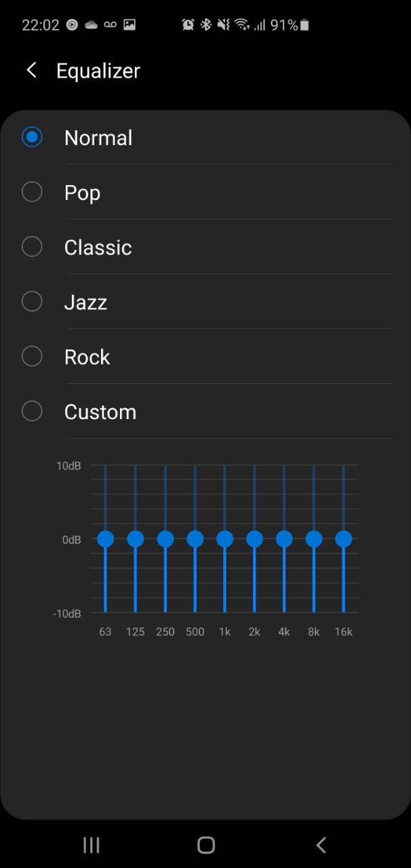Tap the back arrow beside Equalizer

(x=31, y=70)
